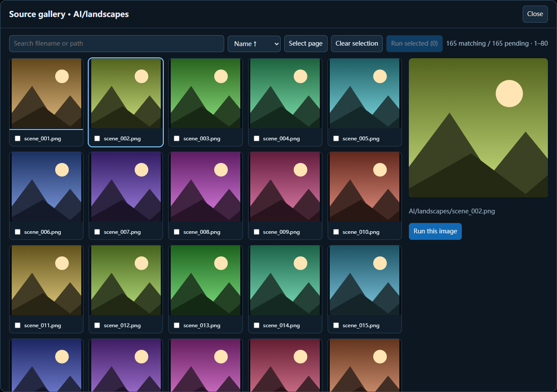Click the Clear selection button

(x=357, y=43)
